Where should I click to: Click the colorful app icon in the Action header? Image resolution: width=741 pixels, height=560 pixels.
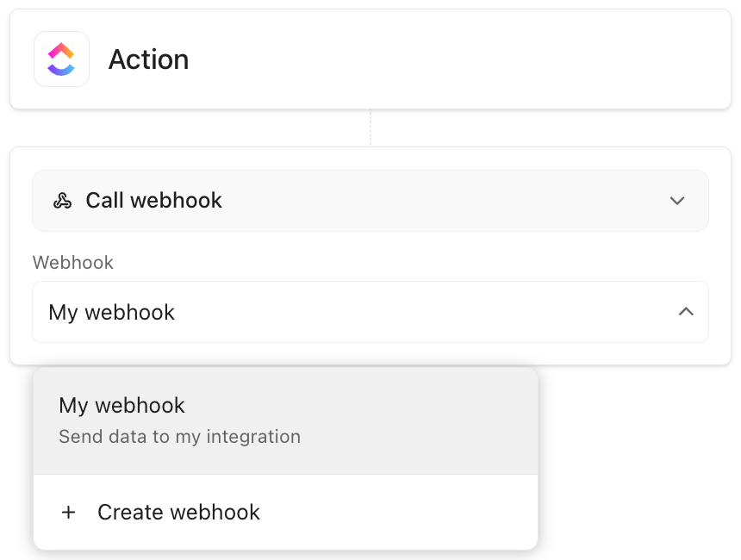tap(61, 59)
